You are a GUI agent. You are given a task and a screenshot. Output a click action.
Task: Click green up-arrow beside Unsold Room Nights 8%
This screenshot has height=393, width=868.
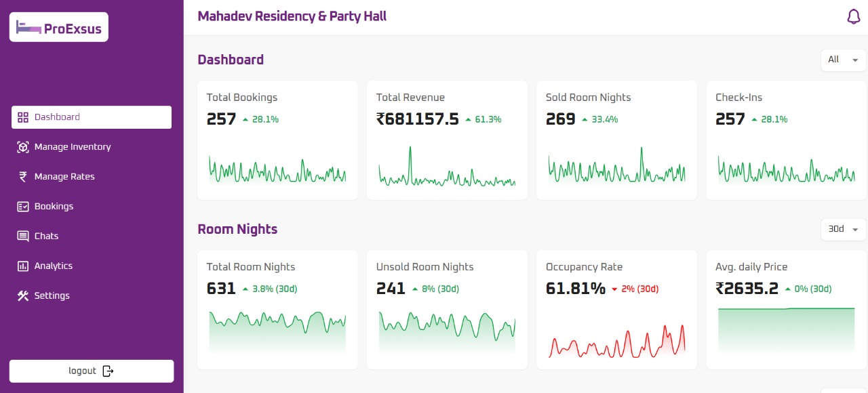[x=414, y=289]
